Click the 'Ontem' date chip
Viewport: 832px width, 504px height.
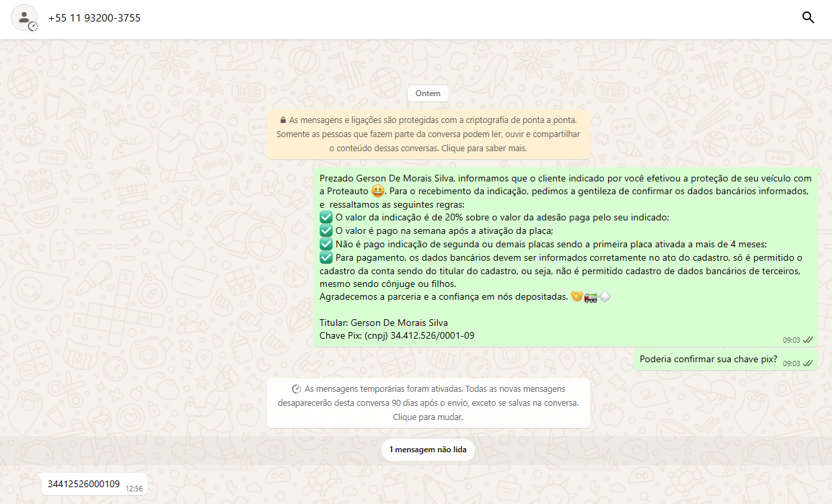(x=428, y=93)
